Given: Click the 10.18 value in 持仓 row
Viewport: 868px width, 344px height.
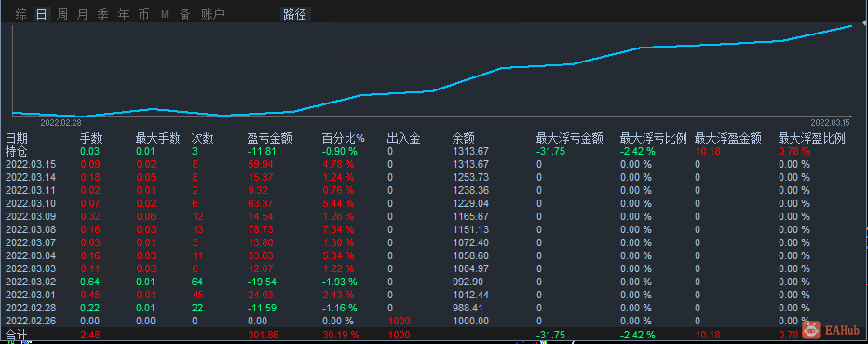Looking at the screenshot, I should (x=707, y=151).
